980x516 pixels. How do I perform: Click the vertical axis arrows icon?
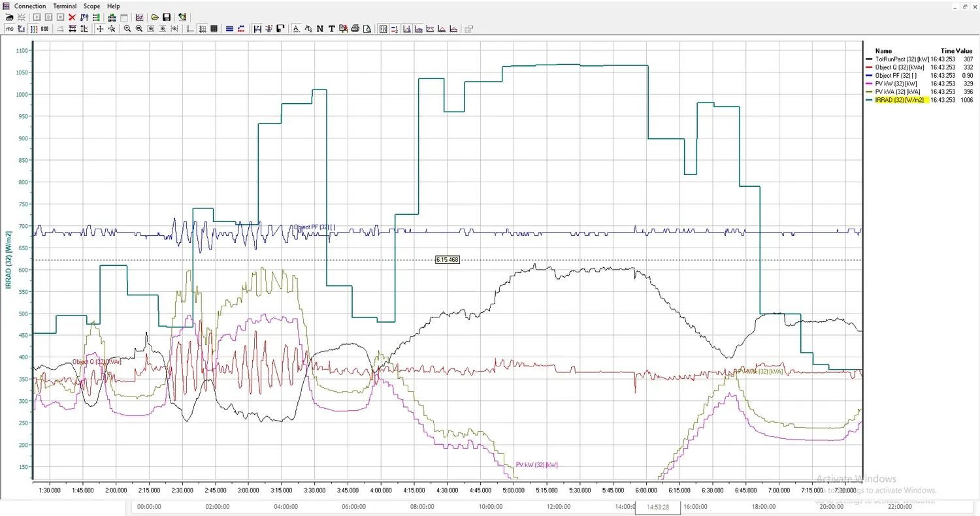[x=84, y=29]
